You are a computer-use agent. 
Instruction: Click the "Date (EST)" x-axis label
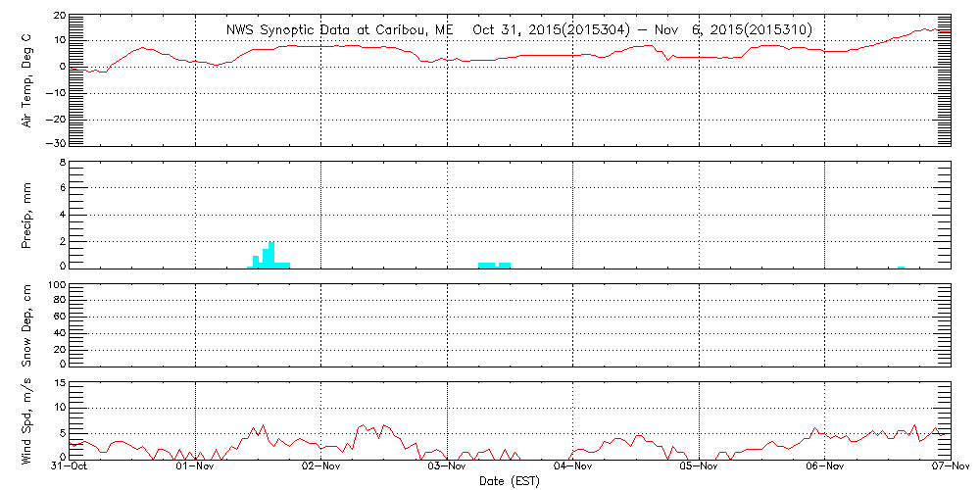(x=509, y=481)
